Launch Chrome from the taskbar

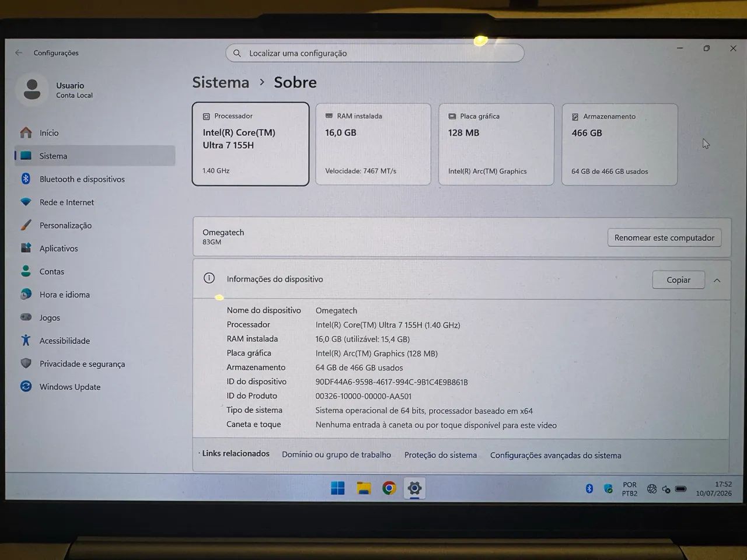coord(389,488)
